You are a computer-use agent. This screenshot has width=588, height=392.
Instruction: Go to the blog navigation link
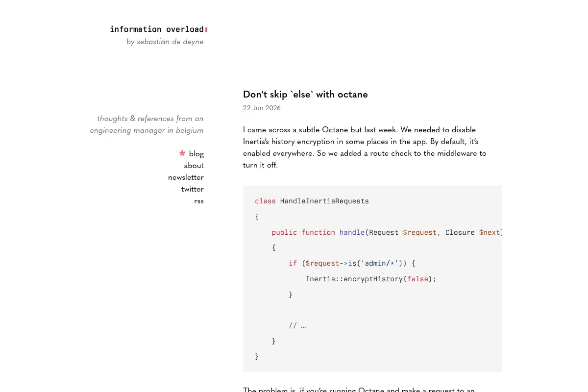196,154
